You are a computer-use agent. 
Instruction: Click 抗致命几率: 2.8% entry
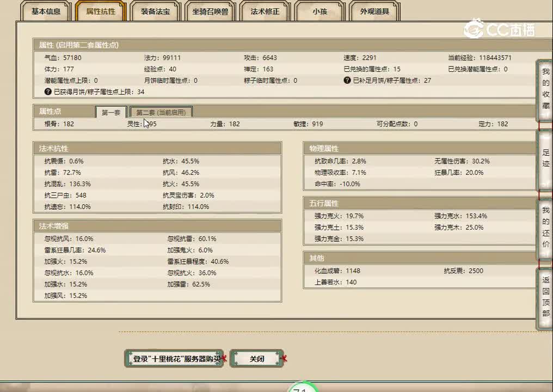click(340, 161)
